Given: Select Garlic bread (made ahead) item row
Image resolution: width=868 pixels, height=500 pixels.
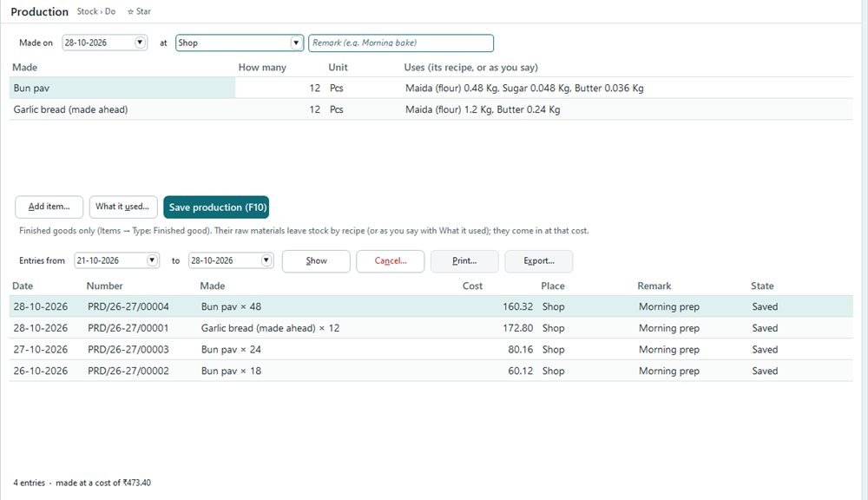Looking at the screenshot, I should [431, 109].
